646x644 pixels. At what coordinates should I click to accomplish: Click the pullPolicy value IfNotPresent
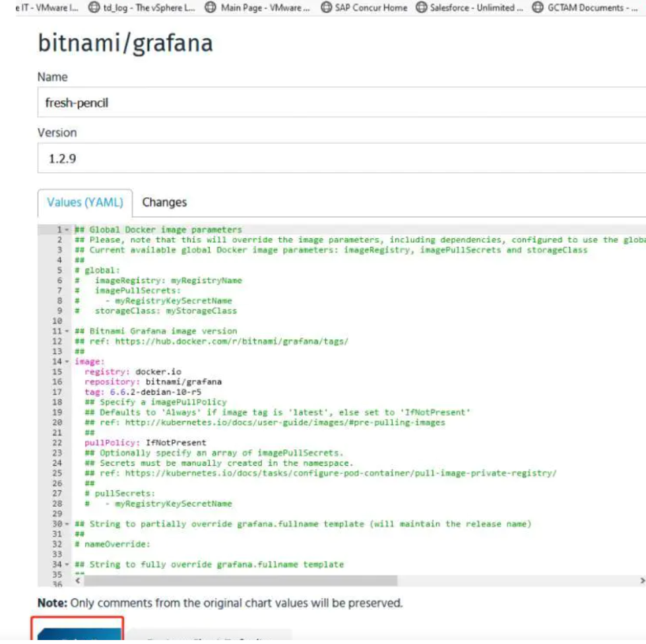click(x=176, y=443)
